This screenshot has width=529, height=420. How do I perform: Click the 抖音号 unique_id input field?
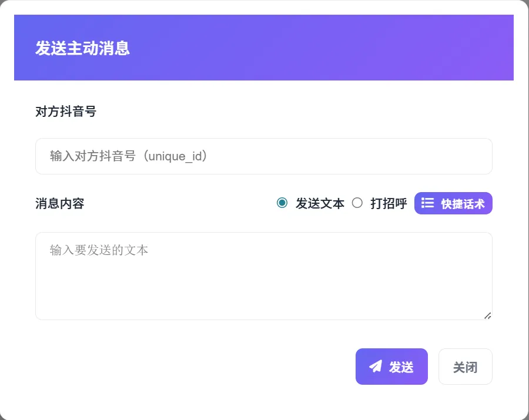click(263, 156)
